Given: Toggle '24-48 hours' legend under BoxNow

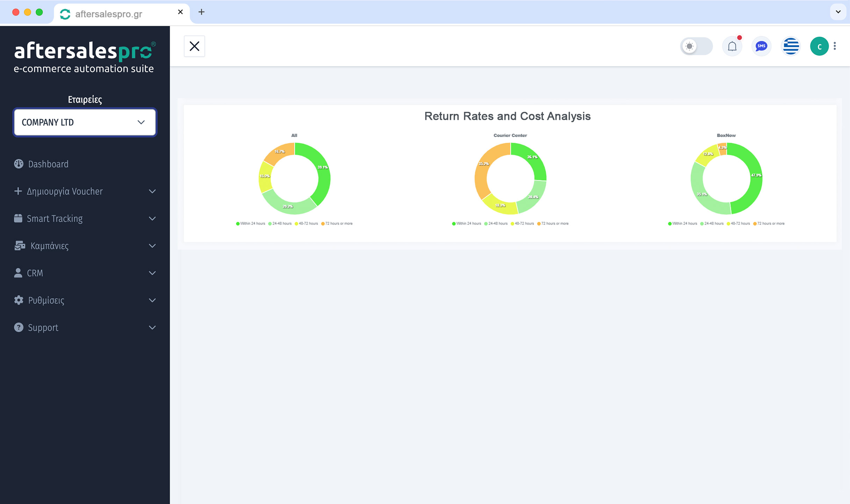Looking at the screenshot, I should (x=712, y=224).
